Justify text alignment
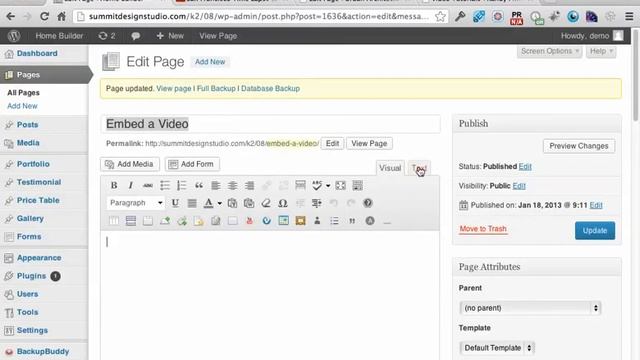 [x=192, y=203]
